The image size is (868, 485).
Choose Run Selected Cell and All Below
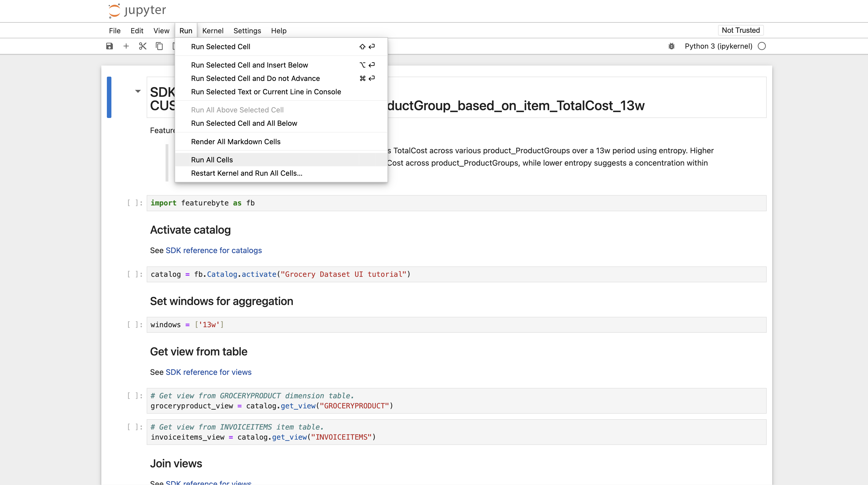point(281,123)
